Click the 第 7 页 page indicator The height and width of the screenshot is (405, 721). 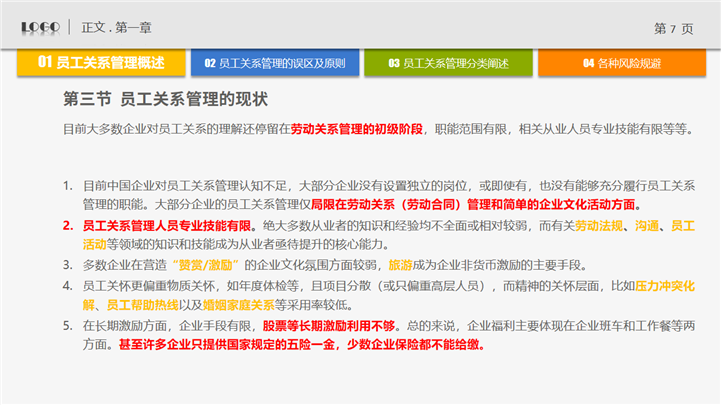pyautogui.click(x=673, y=28)
